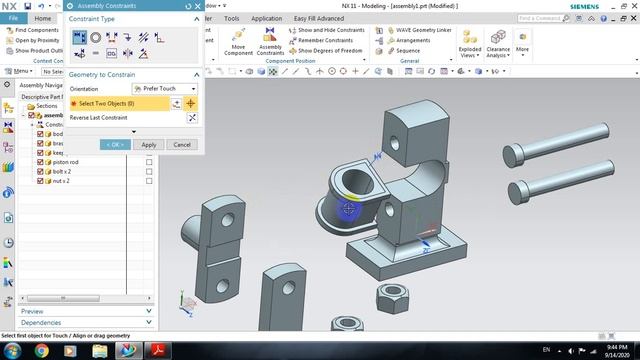640x360 pixels.
Task: Open the Orientation Prefer Touch dropdown
Action: 165,89
